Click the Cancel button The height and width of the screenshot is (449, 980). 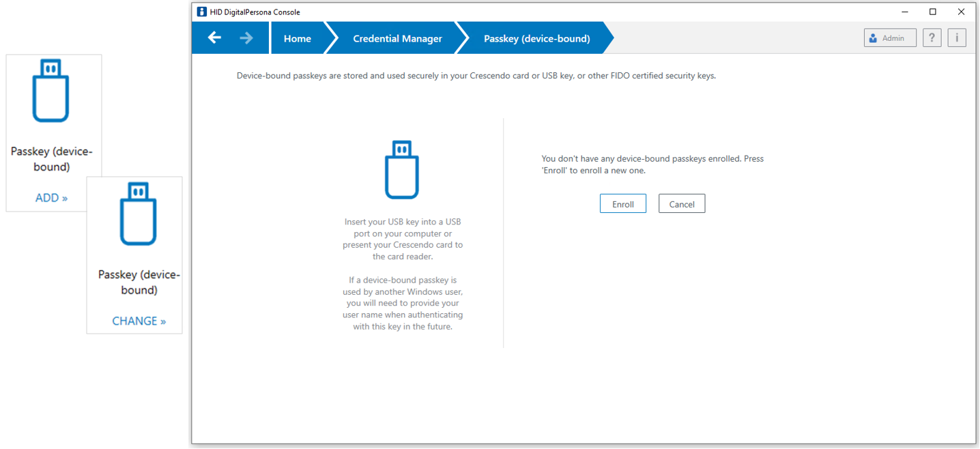tap(681, 204)
